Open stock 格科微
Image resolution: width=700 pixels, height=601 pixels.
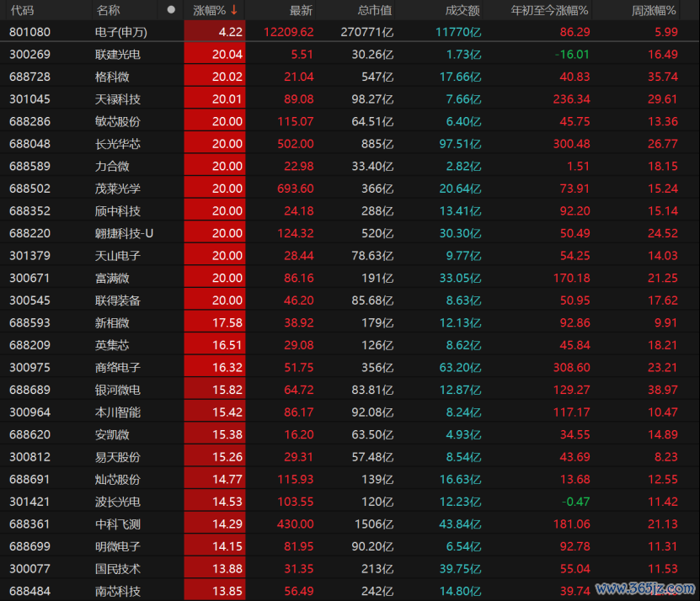tap(112, 77)
